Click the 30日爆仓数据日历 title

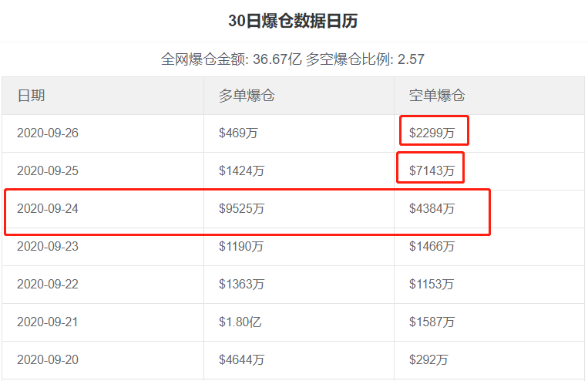tap(293, 21)
